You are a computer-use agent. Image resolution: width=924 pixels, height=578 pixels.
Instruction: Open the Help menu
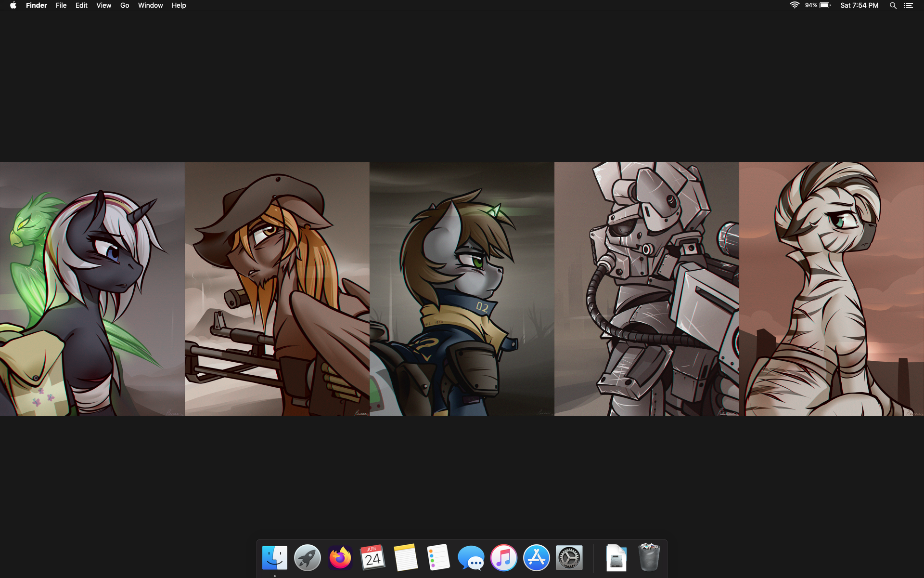pos(179,5)
